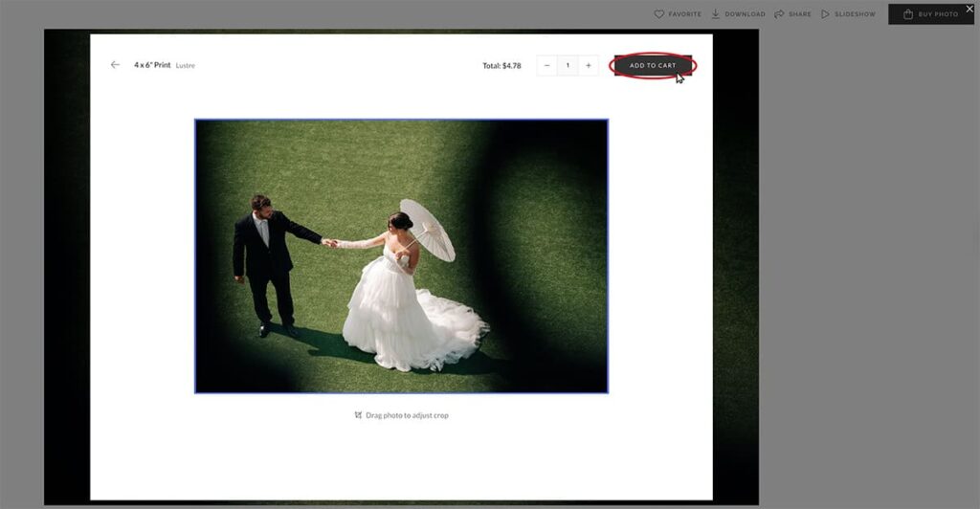Add the 4x6 print to cart
Image resolution: width=980 pixels, height=509 pixels.
pyautogui.click(x=653, y=66)
